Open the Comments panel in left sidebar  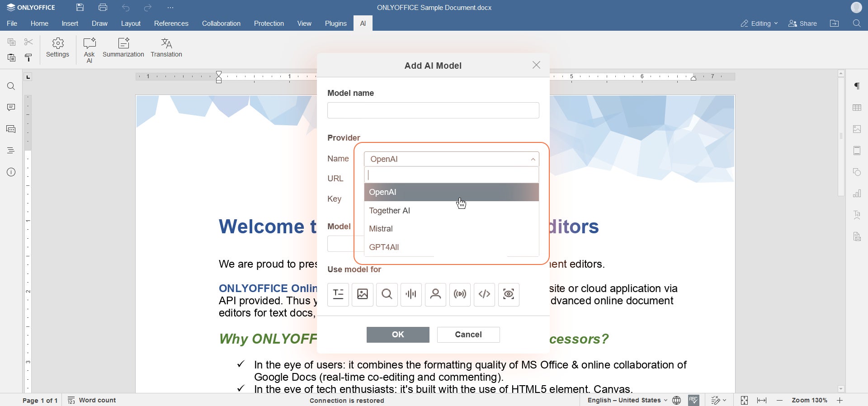[x=11, y=108]
